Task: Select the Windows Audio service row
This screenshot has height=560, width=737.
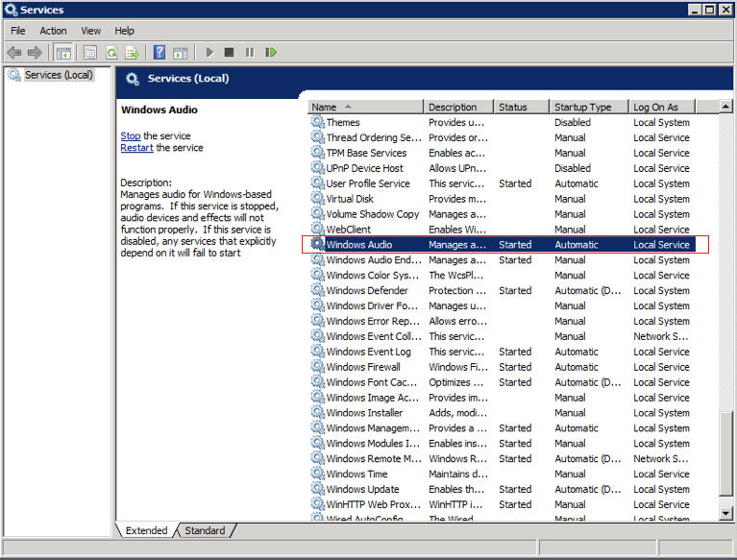Action: pos(504,245)
